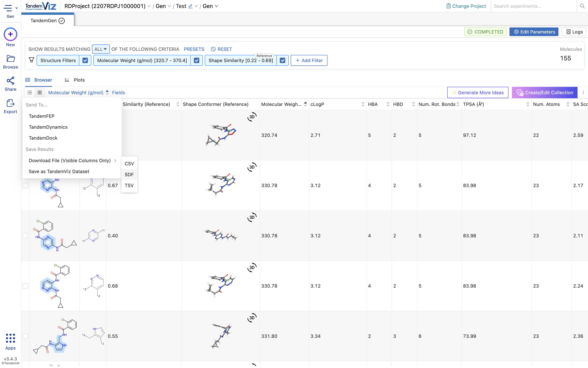This screenshot has height=368, width=588.
Task: Select row checkbox for 0.67 similarity molecule
Action: [x=25, y=185]
